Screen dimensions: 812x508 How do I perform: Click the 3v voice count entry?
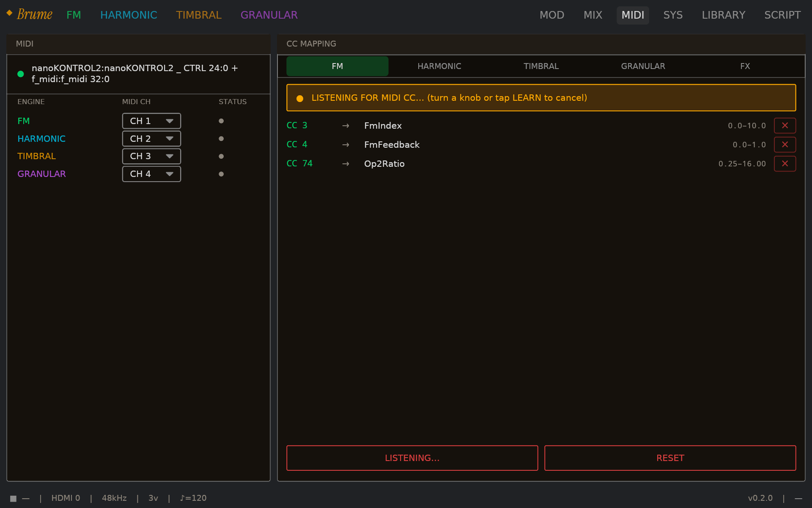click(x=153, y=498)
